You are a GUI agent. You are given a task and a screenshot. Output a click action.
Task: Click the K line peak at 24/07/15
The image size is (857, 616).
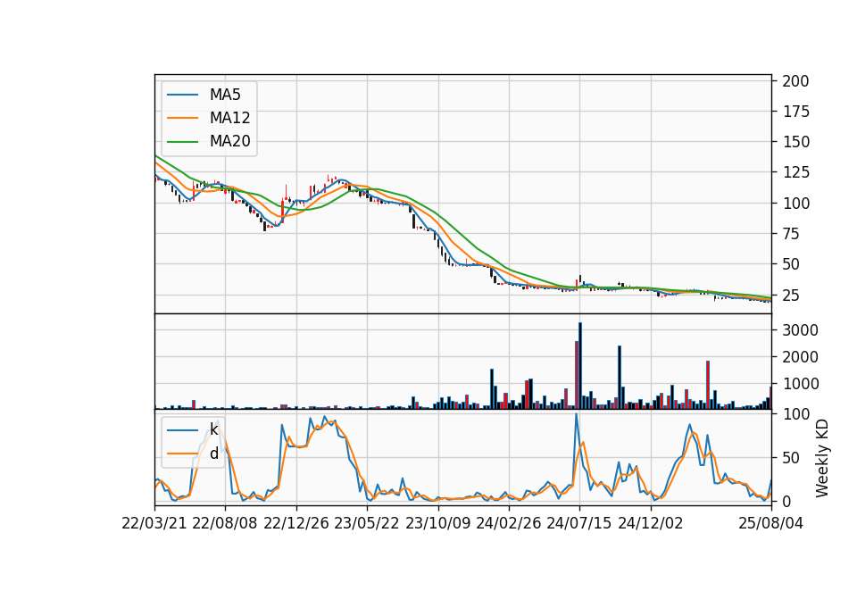[x=576, y=415]
